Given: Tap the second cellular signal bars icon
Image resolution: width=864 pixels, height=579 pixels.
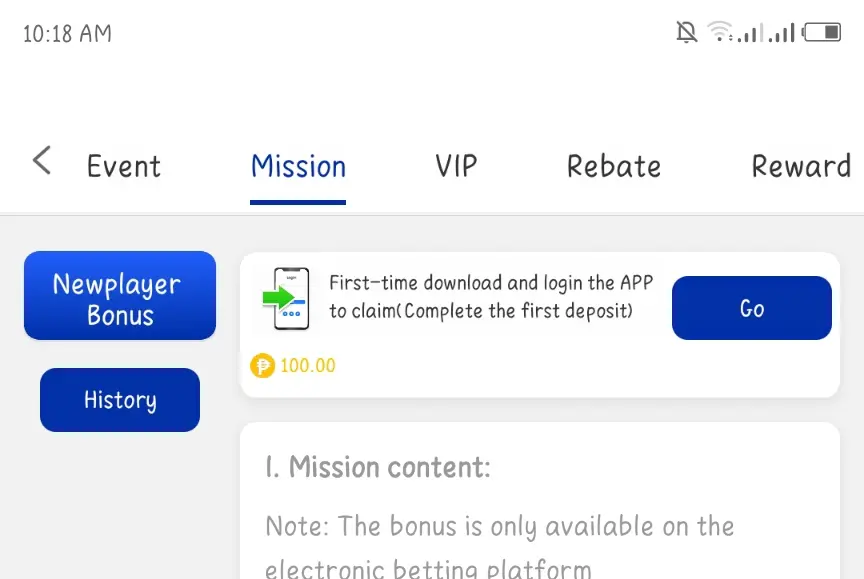Looking at the screenshot, I should tap(782, 33).
